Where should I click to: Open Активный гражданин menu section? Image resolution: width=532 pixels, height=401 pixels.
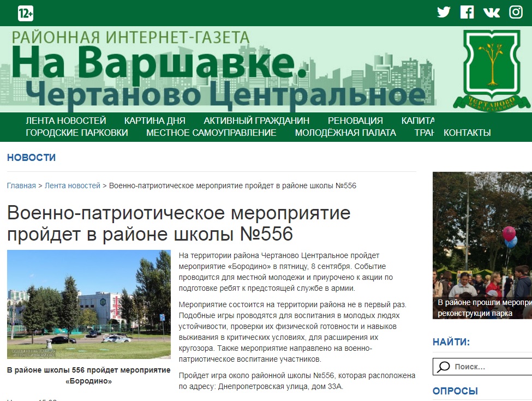[256, 121]
